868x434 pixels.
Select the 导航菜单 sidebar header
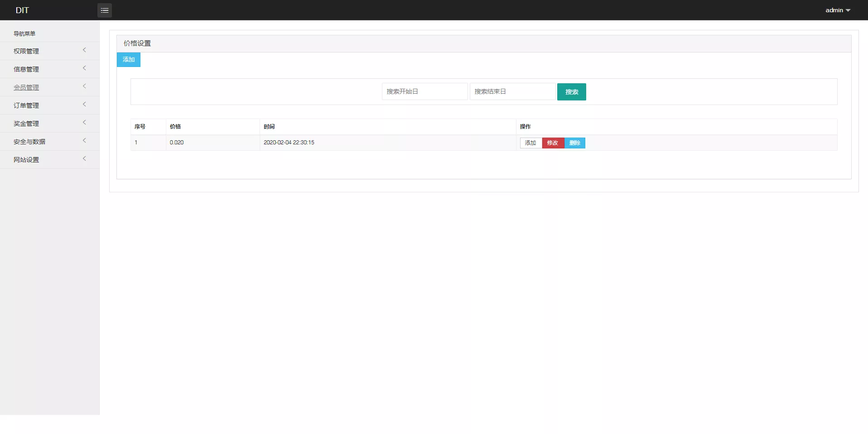(25, 33)
